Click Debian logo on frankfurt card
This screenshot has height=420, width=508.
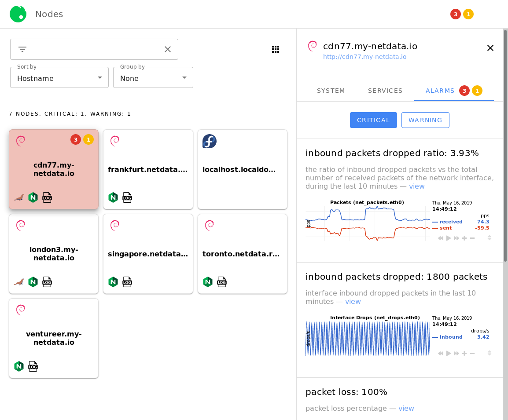coord(115,141)
